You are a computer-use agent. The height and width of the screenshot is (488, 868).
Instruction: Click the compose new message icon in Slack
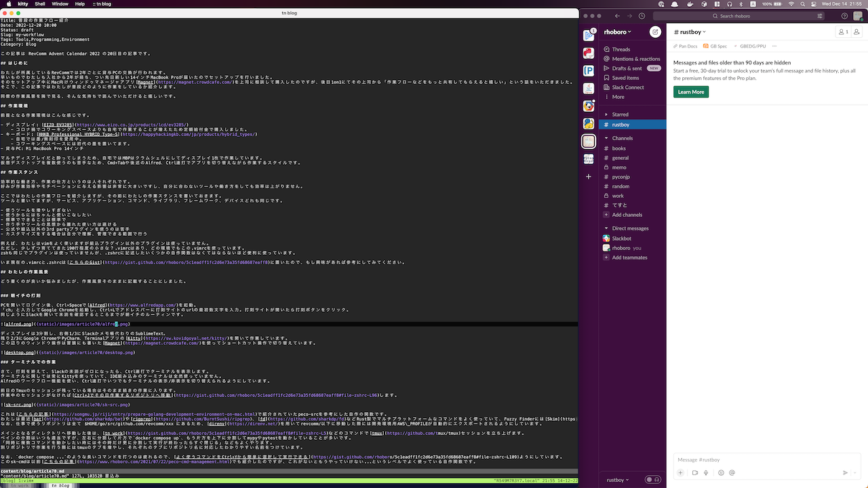coord(654,32)
